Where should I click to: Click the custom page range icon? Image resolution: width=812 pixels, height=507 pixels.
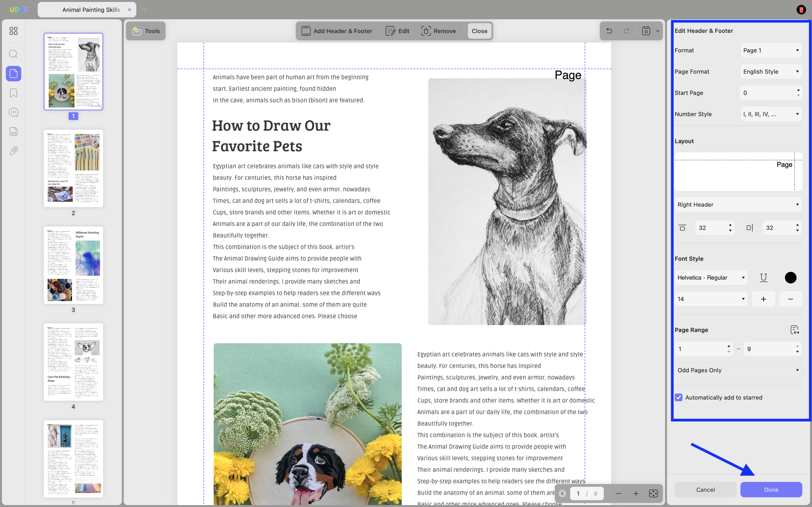(x=795, y=330)
